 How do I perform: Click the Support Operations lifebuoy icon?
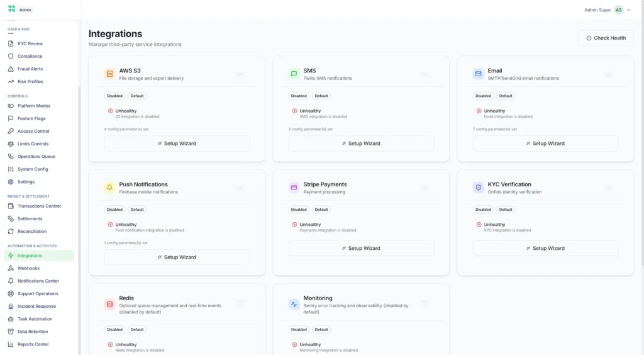(11, 294)
